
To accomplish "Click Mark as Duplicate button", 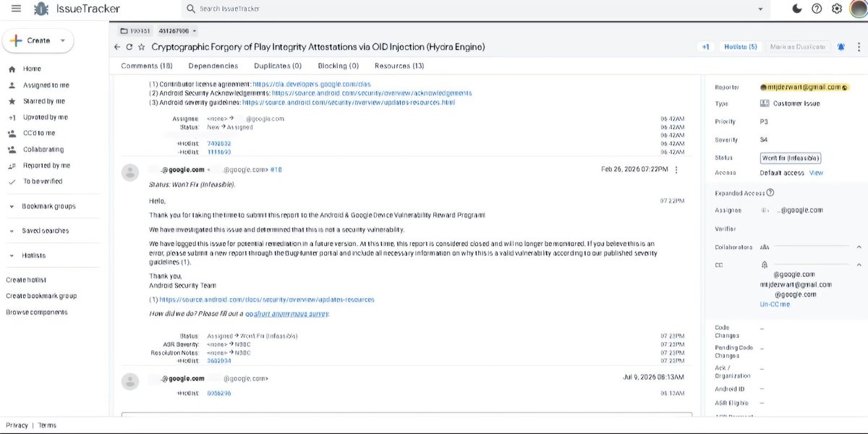I will point(796,46).
